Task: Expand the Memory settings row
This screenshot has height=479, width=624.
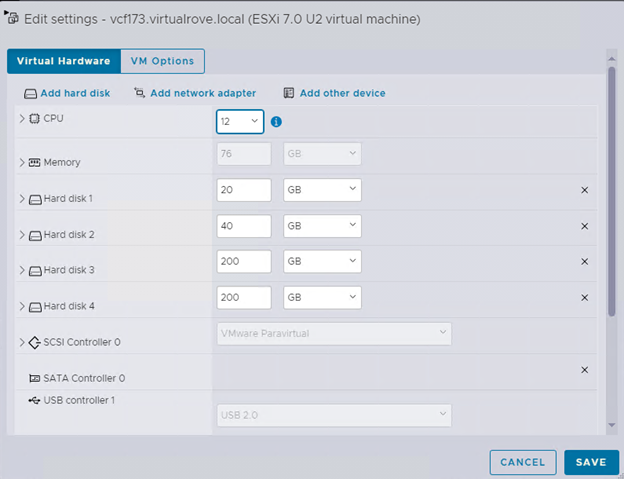Action: click(x=22, y=162)
